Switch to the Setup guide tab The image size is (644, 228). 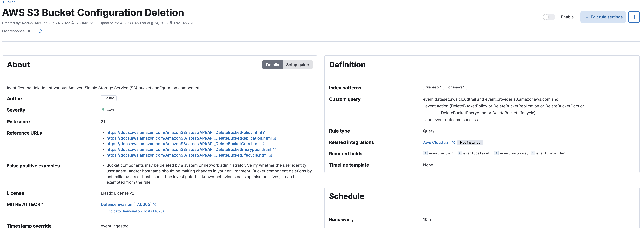tap(297, 65)
